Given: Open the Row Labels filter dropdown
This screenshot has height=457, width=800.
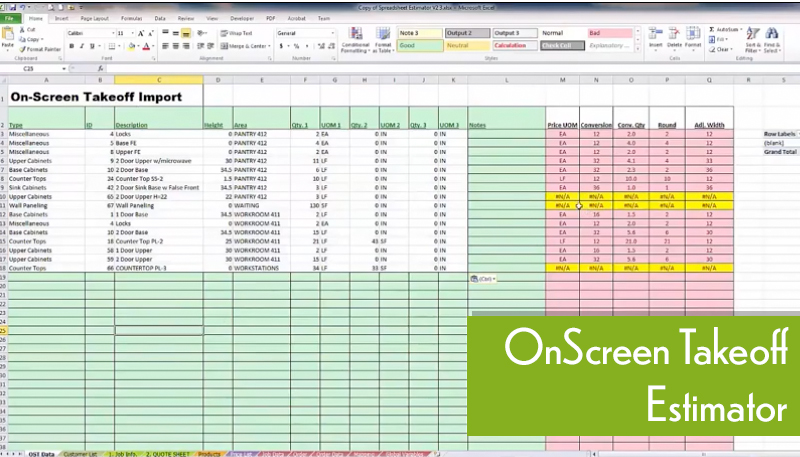Looking at the screenshot, I should pos(798,134).
